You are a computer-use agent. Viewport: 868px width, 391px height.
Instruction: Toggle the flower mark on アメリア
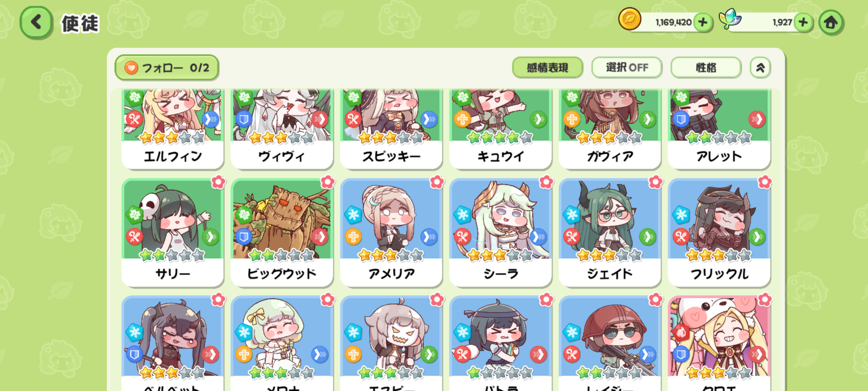coord(437,182)
